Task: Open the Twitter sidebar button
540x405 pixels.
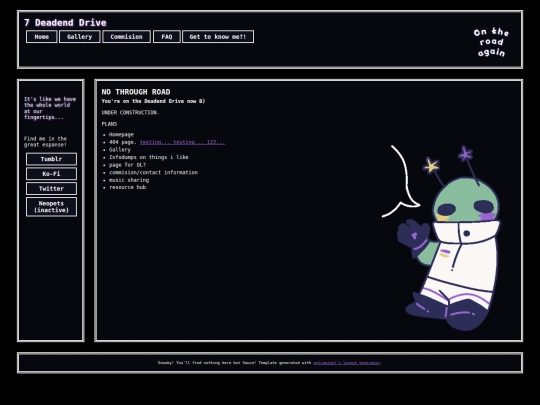Action: [x=51, y=189]
